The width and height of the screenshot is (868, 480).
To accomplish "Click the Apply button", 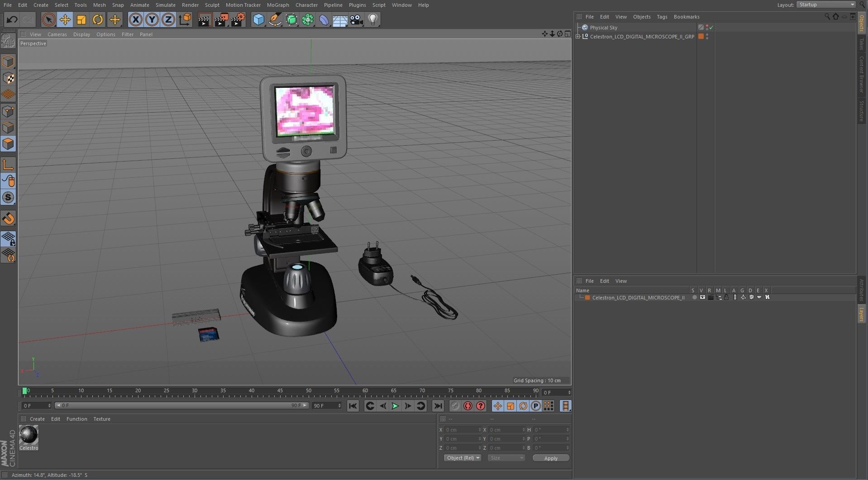I will (551, 458).
